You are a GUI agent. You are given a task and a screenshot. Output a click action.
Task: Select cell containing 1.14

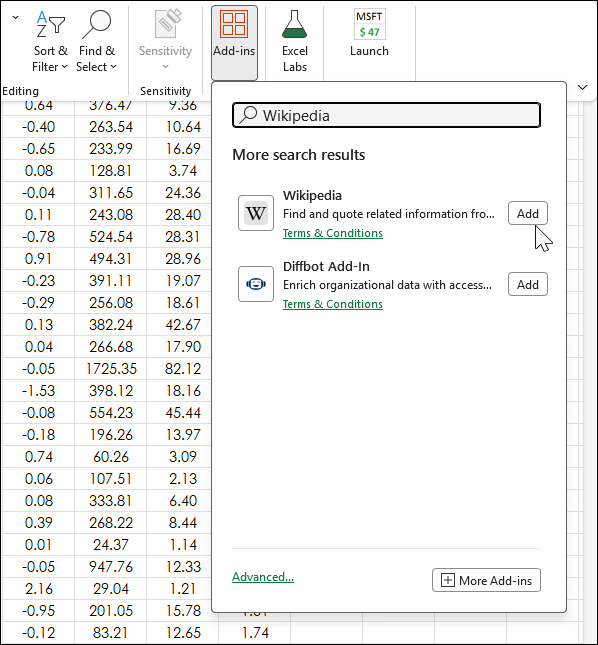pyautogui.click(x=183, y=545)
